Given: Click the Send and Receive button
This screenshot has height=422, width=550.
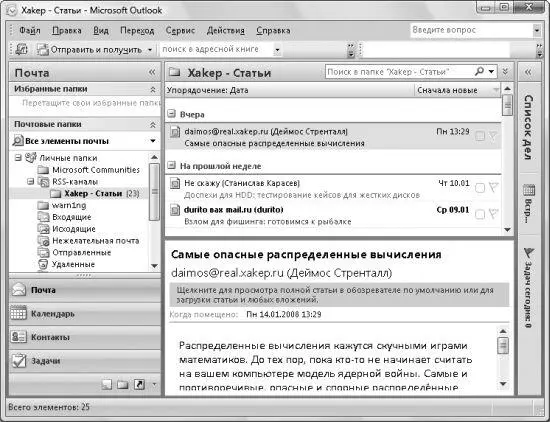Looking at the screenshot, I should point(89,50).
